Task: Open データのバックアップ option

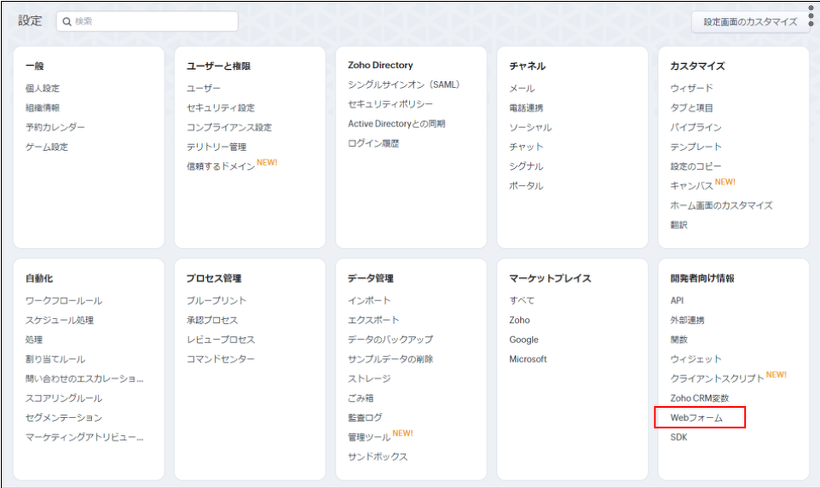Action: 390,339
